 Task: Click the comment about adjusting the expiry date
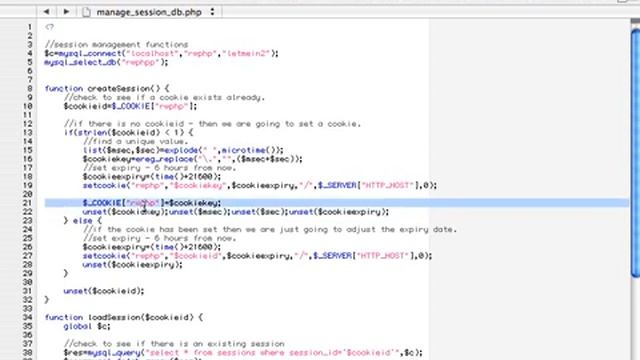[x=270, y=229]
